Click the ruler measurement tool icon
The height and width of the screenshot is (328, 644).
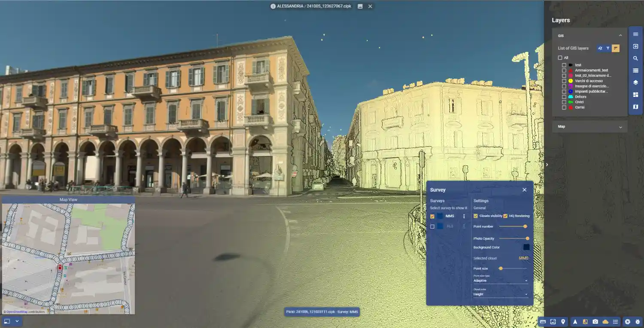[543, 322]
